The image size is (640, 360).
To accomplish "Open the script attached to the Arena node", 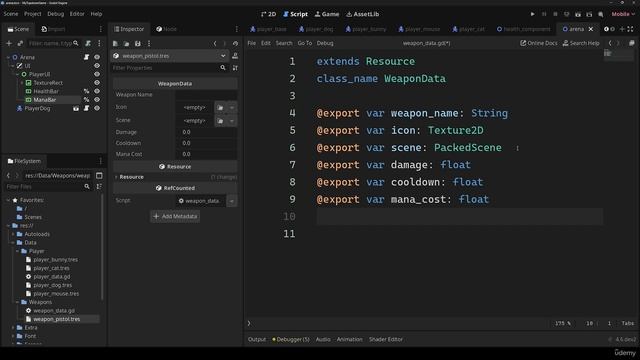I will coord(86,57).
